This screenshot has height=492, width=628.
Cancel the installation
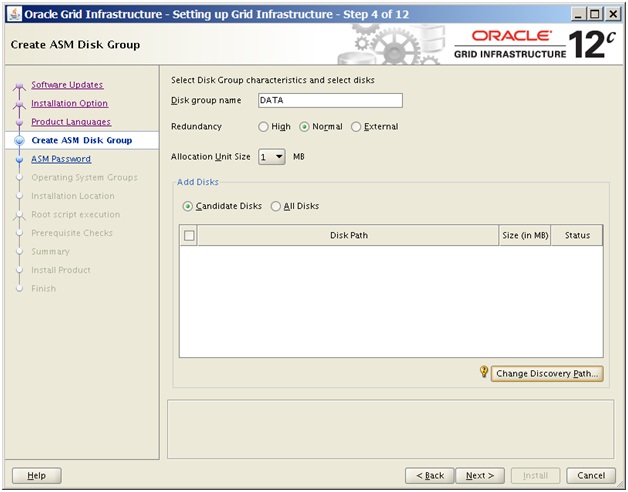(591, 476)
